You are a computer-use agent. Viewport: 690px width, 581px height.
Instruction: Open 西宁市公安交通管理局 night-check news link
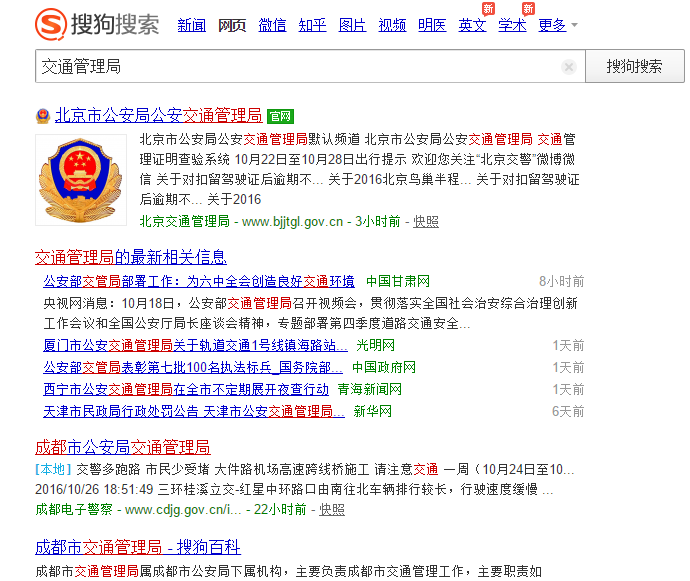[186, 390]
